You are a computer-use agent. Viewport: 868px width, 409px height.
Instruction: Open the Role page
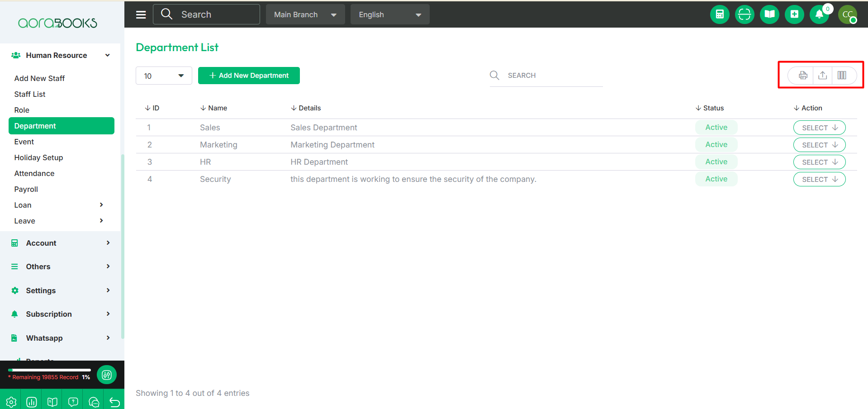22,110
